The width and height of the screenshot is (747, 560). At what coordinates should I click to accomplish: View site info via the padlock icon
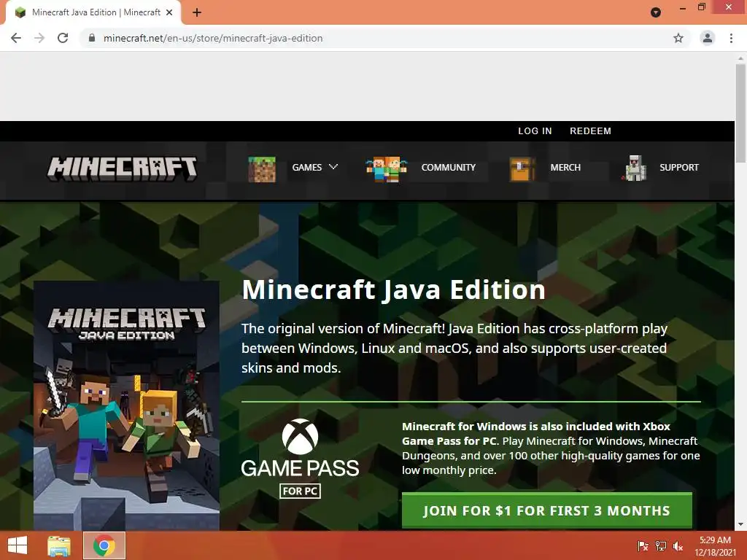[92, 38]
